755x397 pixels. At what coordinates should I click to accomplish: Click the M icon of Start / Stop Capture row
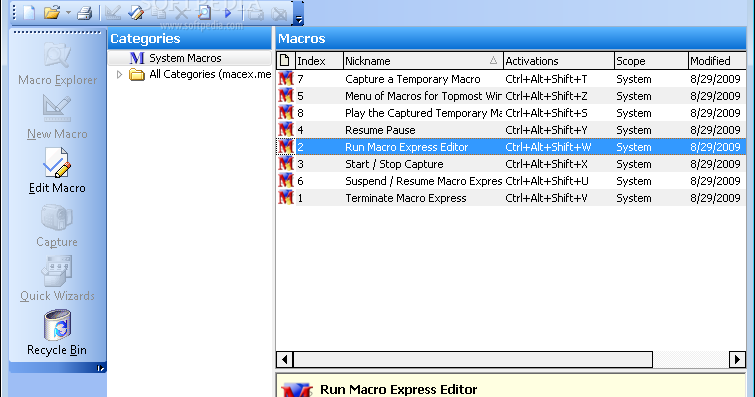point(286,164)
